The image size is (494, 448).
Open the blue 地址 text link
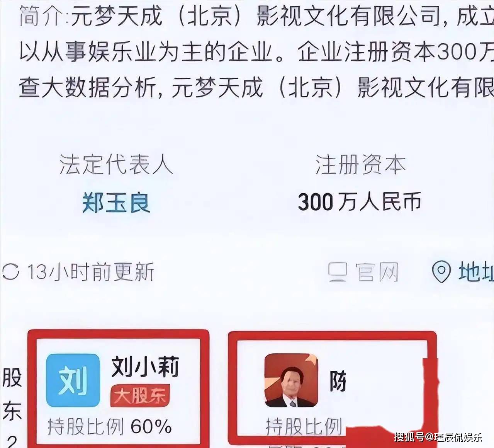pos(476,272)
